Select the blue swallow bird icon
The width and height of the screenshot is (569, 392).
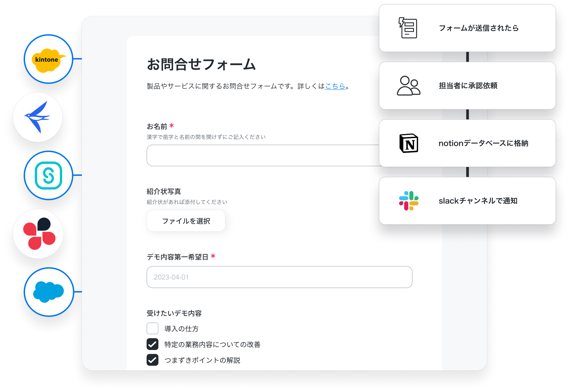[38, 117]
